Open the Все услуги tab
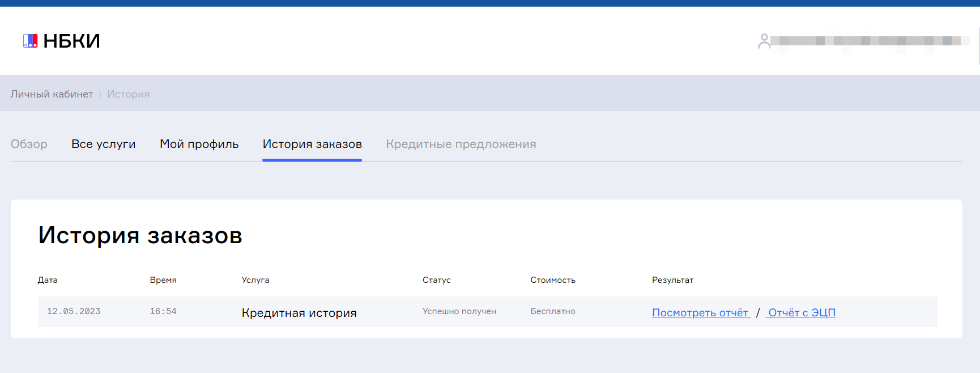The image size is (980, 373). 104,144
